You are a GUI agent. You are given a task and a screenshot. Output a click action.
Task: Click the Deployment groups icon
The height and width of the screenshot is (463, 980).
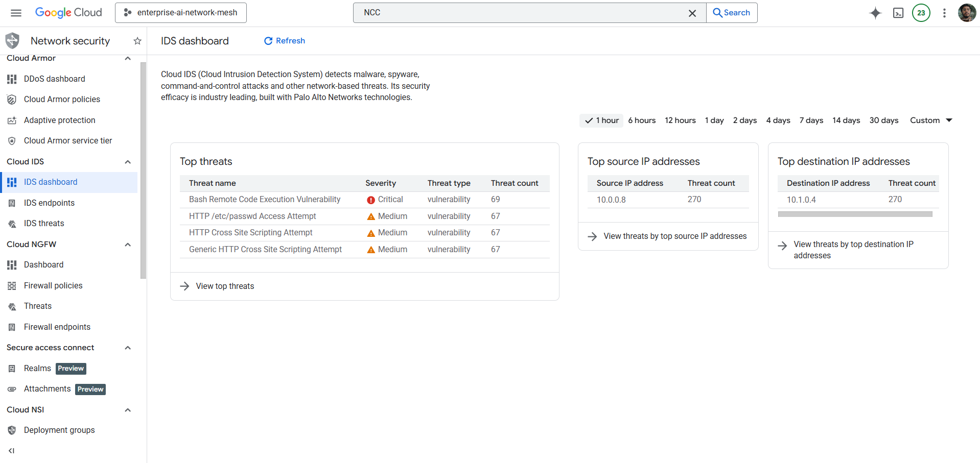click(12, 430)
